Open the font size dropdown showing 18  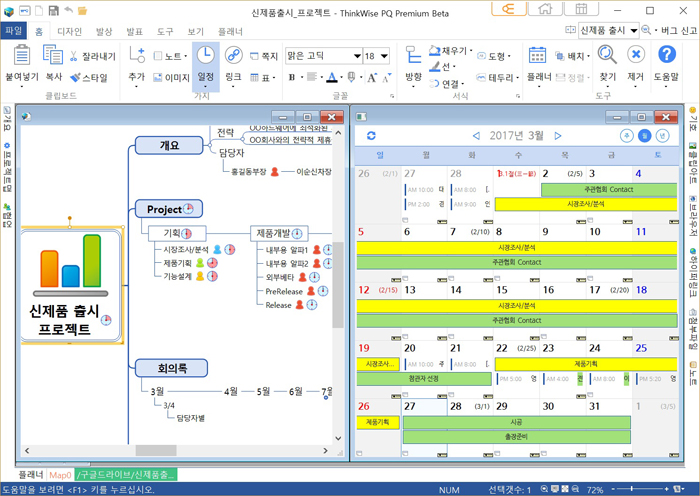383,56
